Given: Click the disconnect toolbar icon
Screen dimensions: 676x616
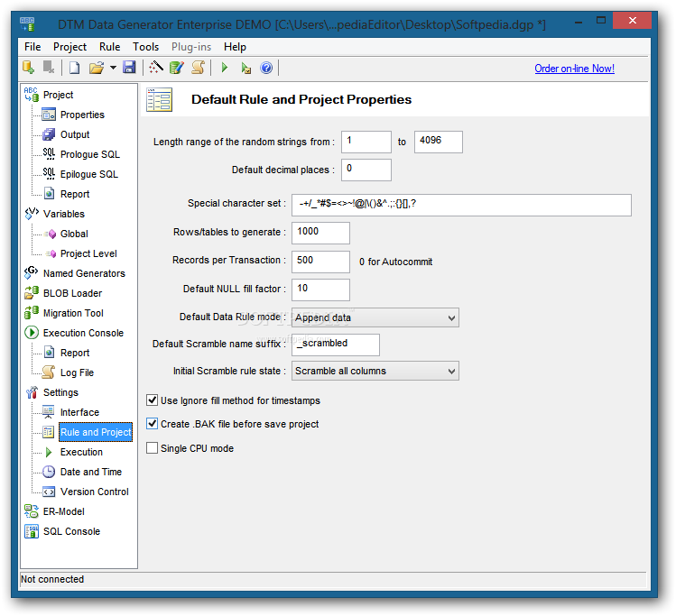Looking at the screenshot, I should pos(49,68).
